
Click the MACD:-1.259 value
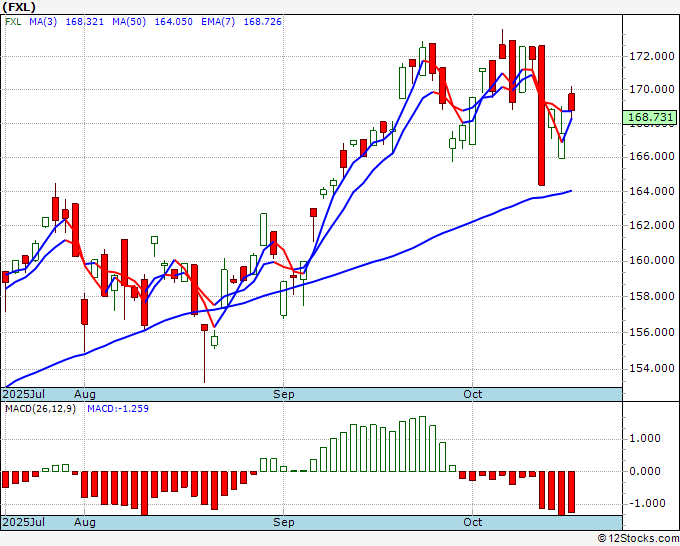[118, 409]
